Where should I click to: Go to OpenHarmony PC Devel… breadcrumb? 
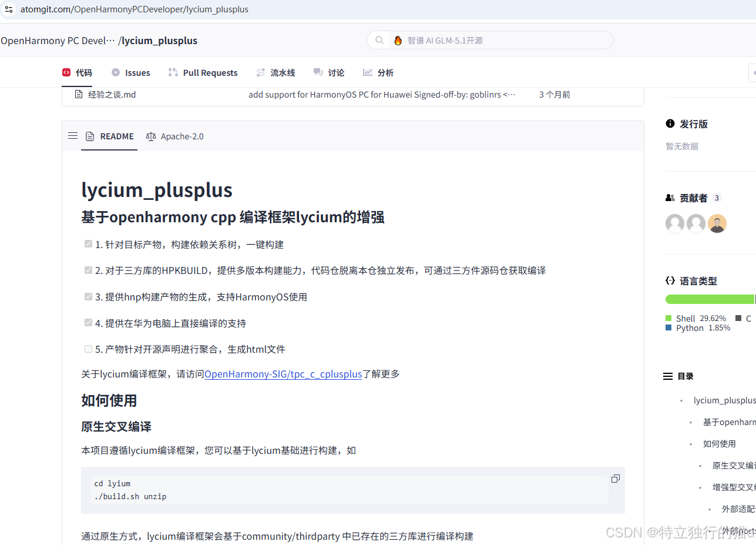coord(58,41)
